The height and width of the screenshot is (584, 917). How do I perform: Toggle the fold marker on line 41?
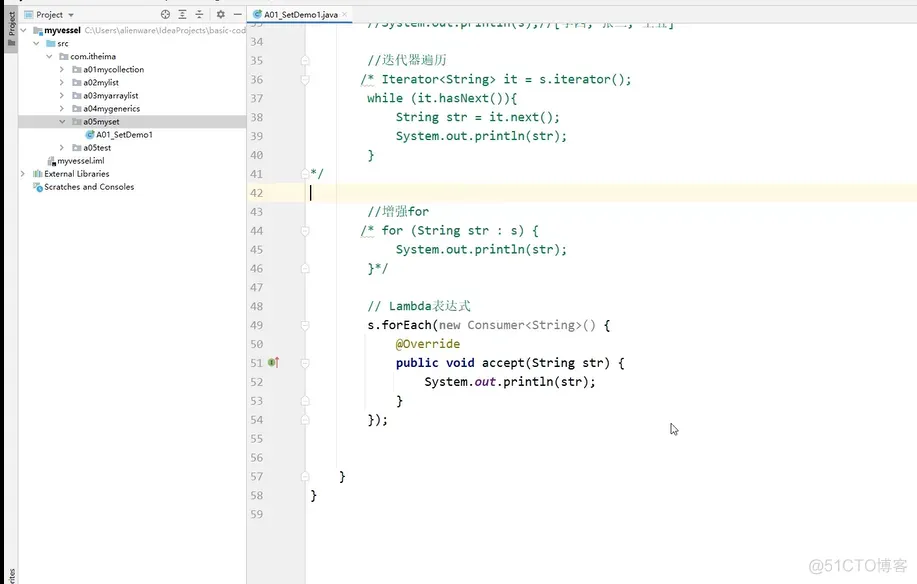click(305, 174)
